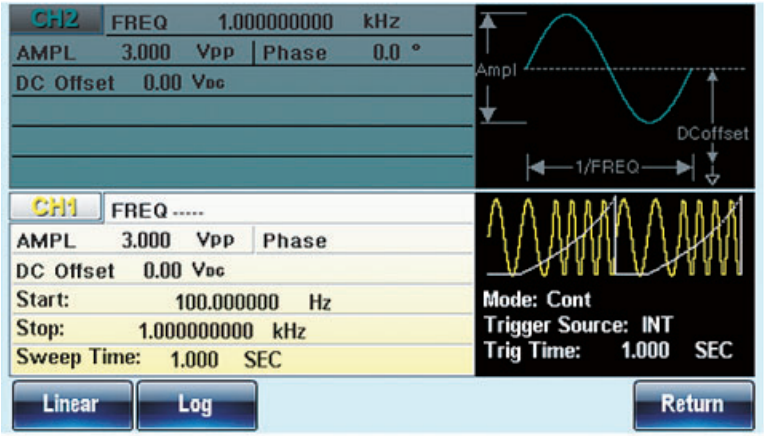Click the CH1 FREQ ----- field

(x=289, y=210)
